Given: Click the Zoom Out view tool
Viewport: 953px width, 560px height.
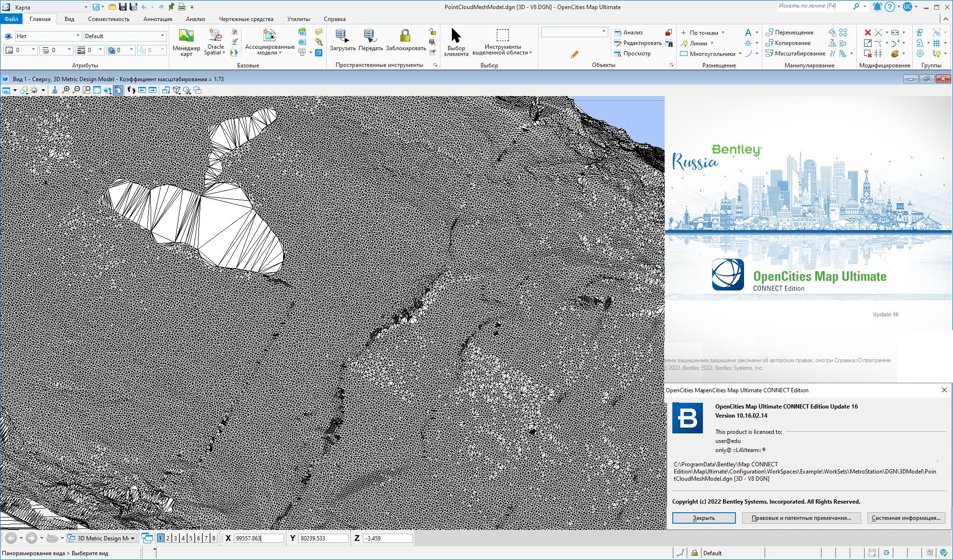Looking at the screenshot, I should click(77, 90).
